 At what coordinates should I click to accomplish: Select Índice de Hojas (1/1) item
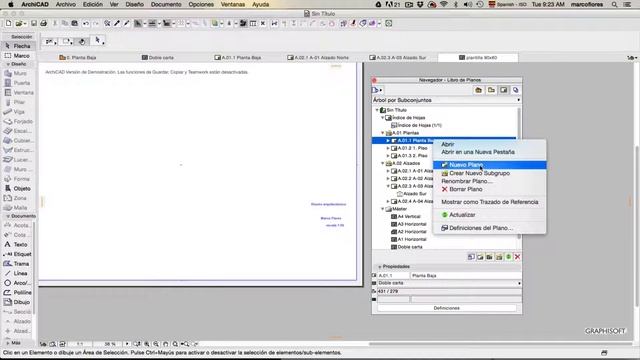pyautogui.click(x=416, y=125)
